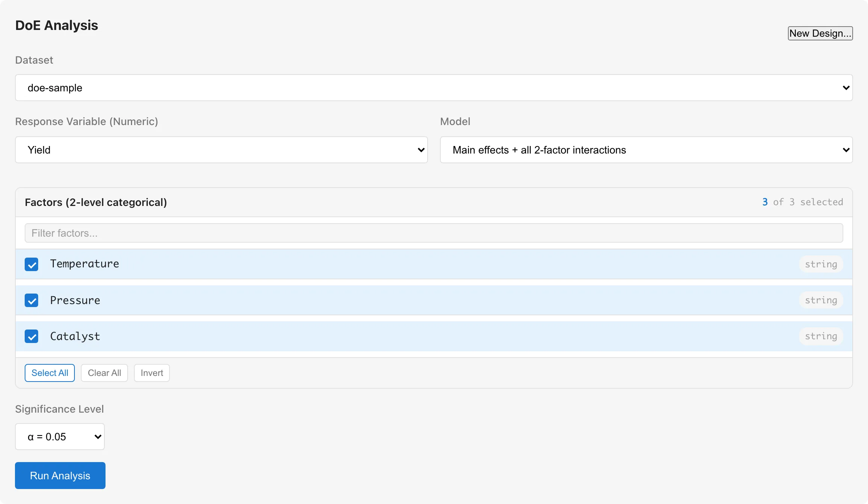Click the Catalyst factor row label
The image size is (868, 504).
75,336
